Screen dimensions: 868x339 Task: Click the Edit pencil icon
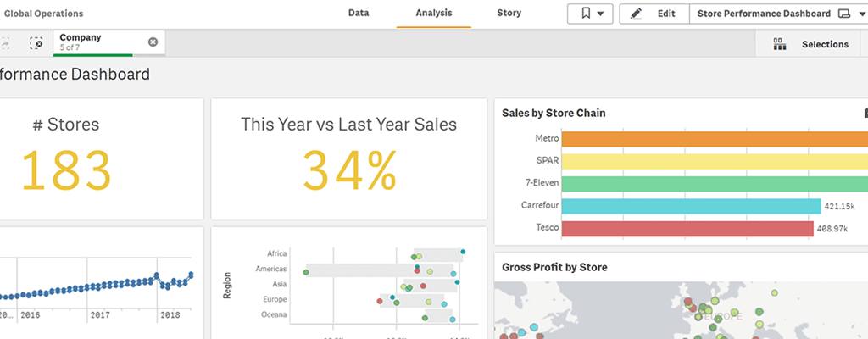point(637,14)
